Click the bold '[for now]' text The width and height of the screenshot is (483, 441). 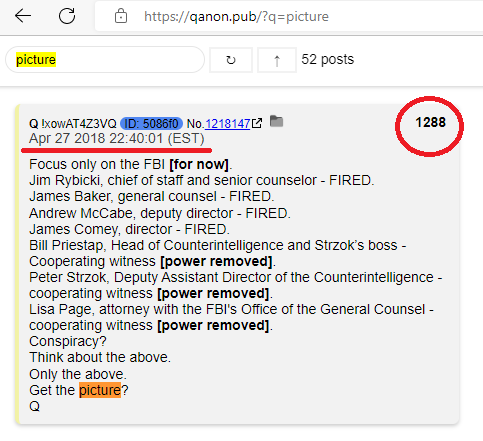tap(199, 164)
